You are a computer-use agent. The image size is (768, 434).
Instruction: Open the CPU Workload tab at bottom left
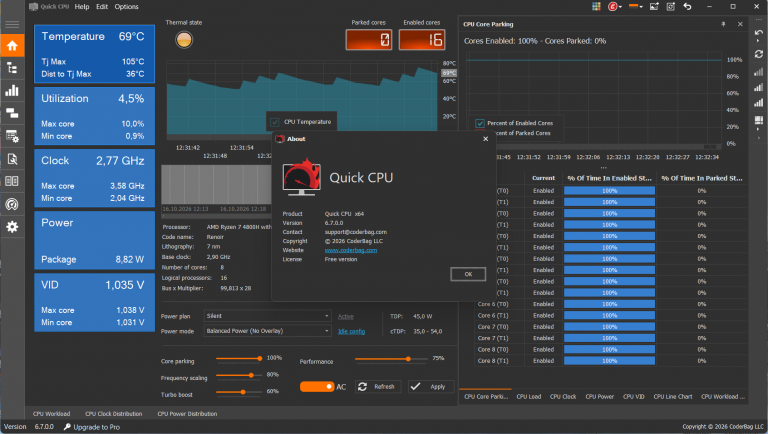pos(51,414)
